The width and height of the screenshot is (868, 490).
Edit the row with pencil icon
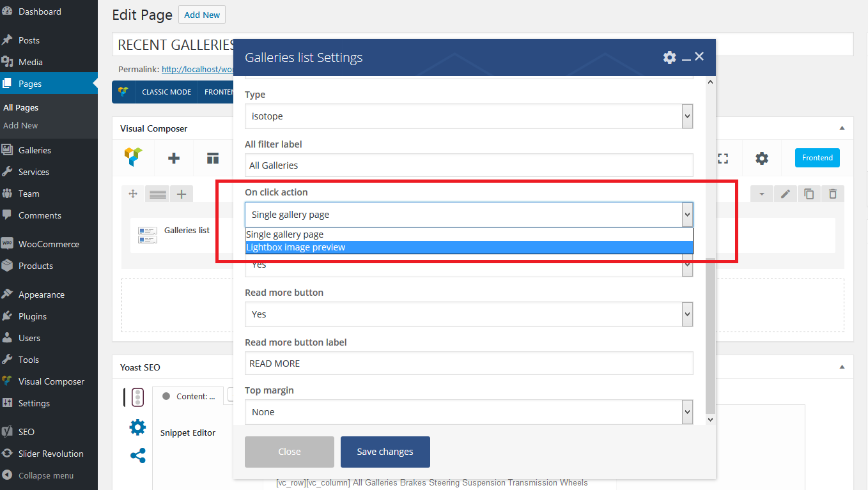pos(786,194)
